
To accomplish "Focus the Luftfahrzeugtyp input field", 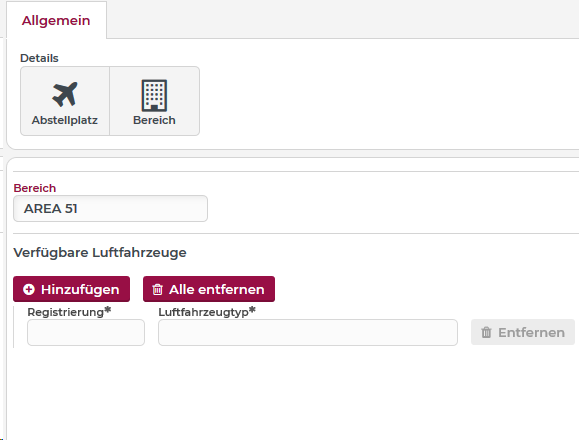I will click(308, 333).
